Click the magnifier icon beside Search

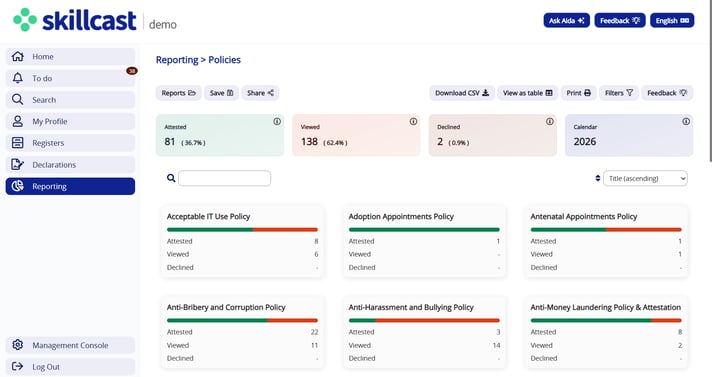[18, 99]
